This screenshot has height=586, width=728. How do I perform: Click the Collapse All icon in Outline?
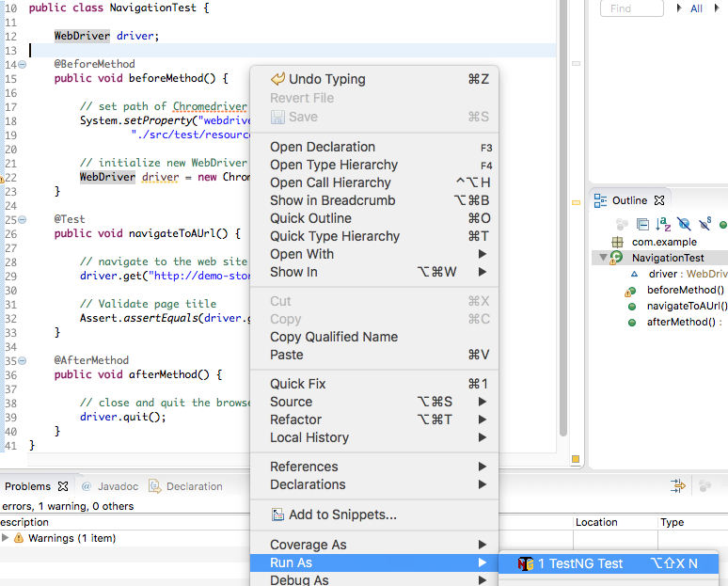click(643, 224)
